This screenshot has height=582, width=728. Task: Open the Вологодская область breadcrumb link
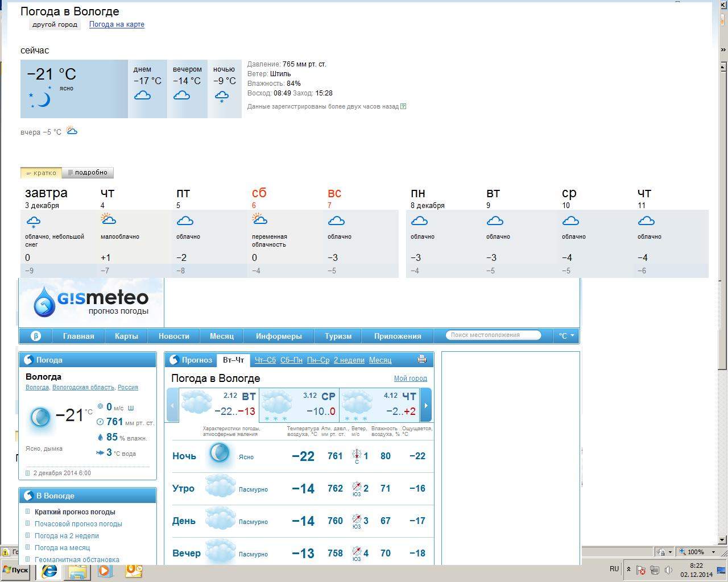tap(83, 387)
